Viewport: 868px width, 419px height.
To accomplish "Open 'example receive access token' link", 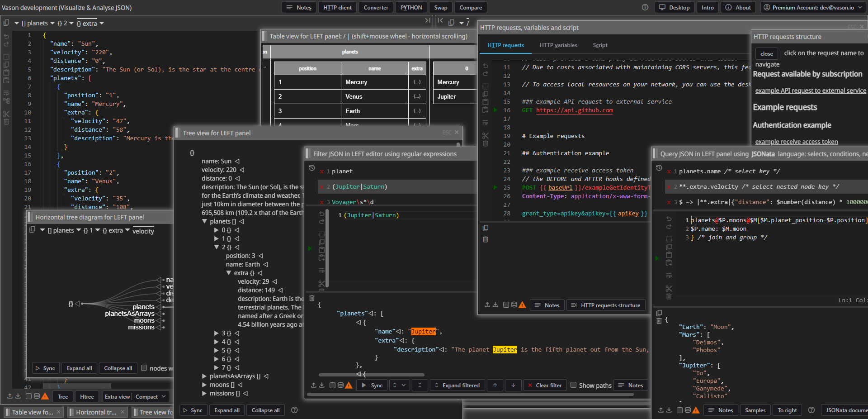I will [x=796, y=142].
